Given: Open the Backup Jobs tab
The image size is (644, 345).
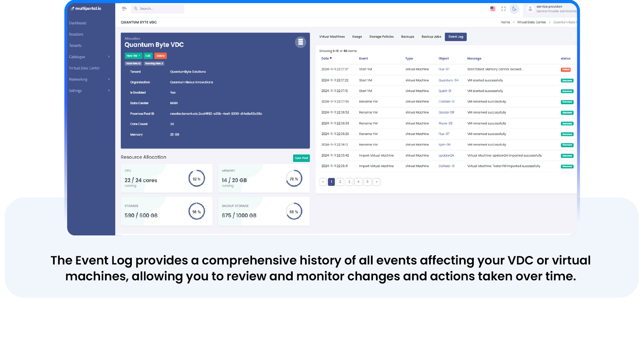Looking at the screenshot, I should pyautogui.click(x=431, y=37).
